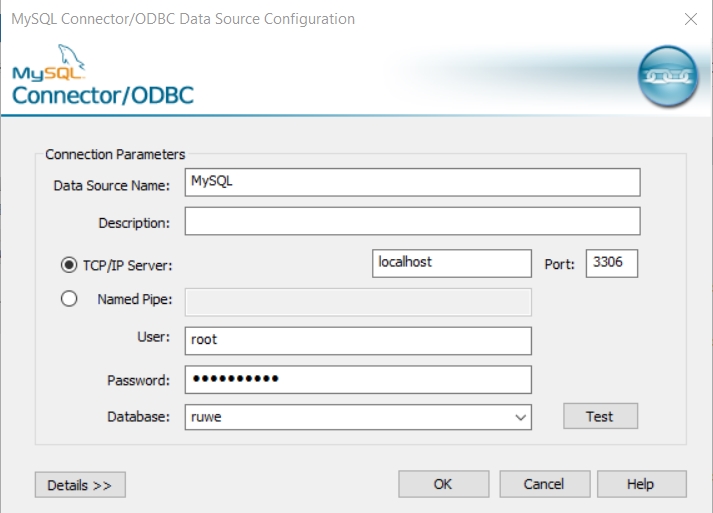This screenshot has width=713, height=513.
Task: Click the Port: label
Action: [x=559, y=264]
